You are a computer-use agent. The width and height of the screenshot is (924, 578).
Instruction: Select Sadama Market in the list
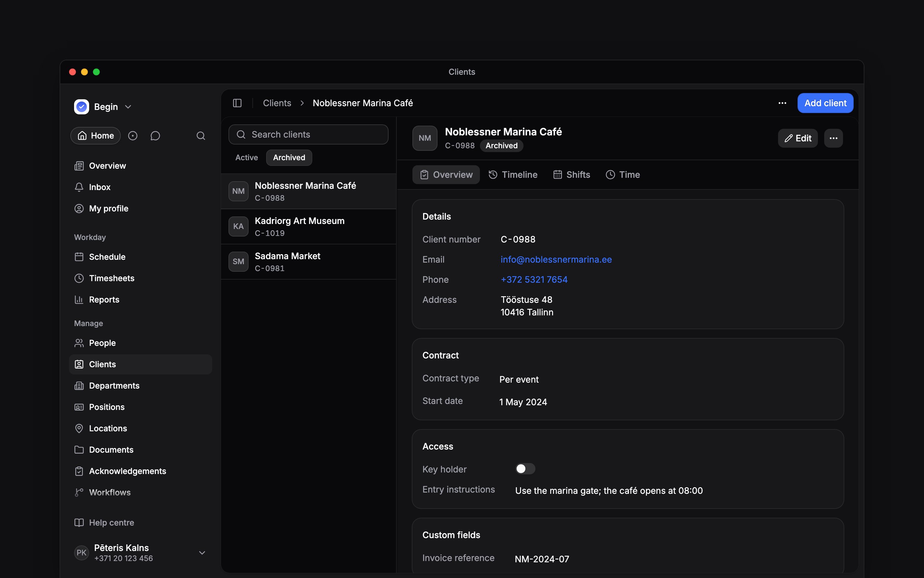309,262
